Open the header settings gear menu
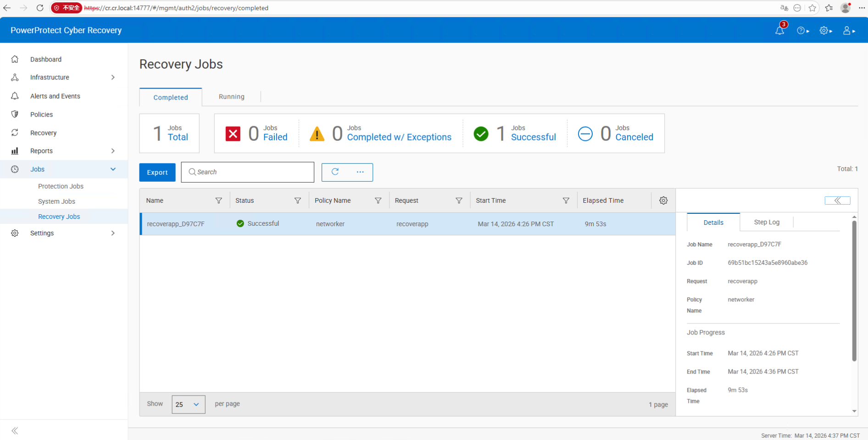 [825, 30]
